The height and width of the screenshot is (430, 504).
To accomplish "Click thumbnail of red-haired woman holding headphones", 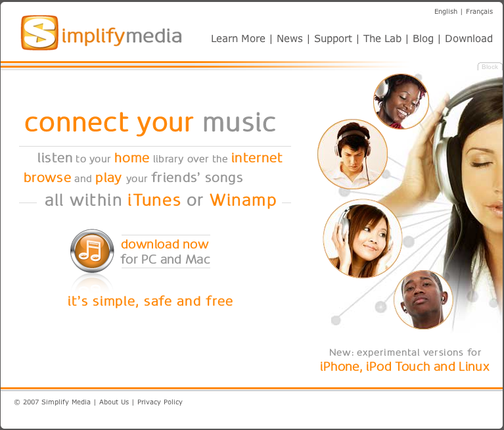I will pos(363,238).
